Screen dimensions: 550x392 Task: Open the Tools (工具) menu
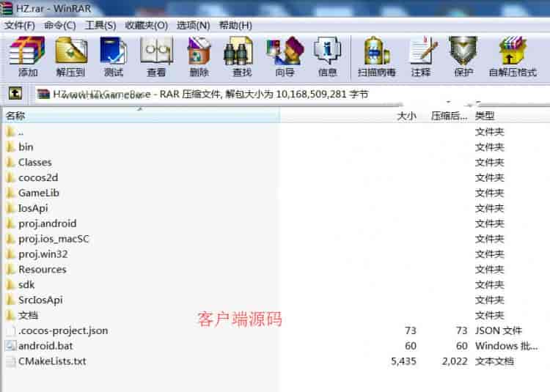coord(100,26)
